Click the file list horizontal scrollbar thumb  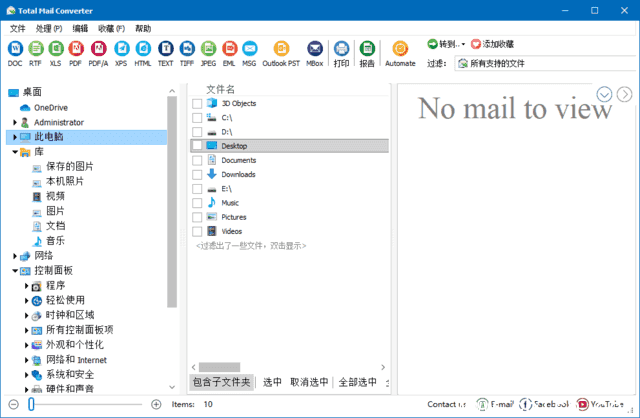tap(219, 367)
